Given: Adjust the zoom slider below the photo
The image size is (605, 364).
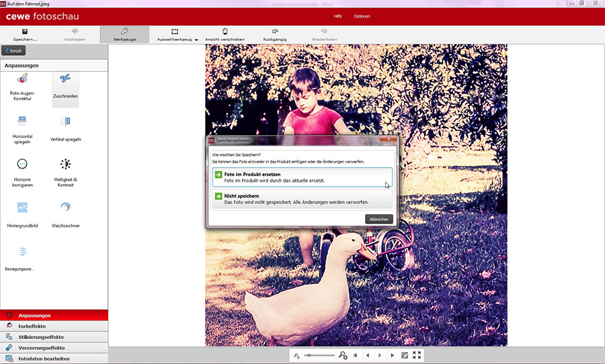Looking at the screenshot, I should point(319,355).
